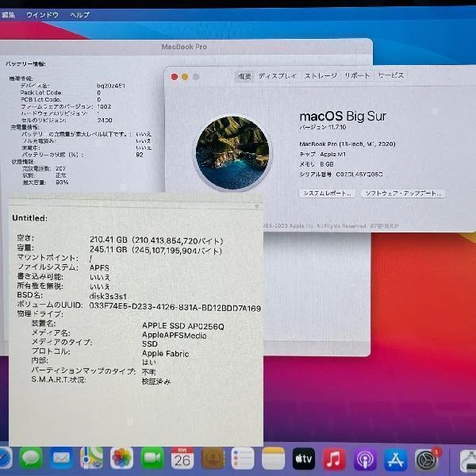Click the cell revision value 2400

pyautogui.click(x=105, y=121)
